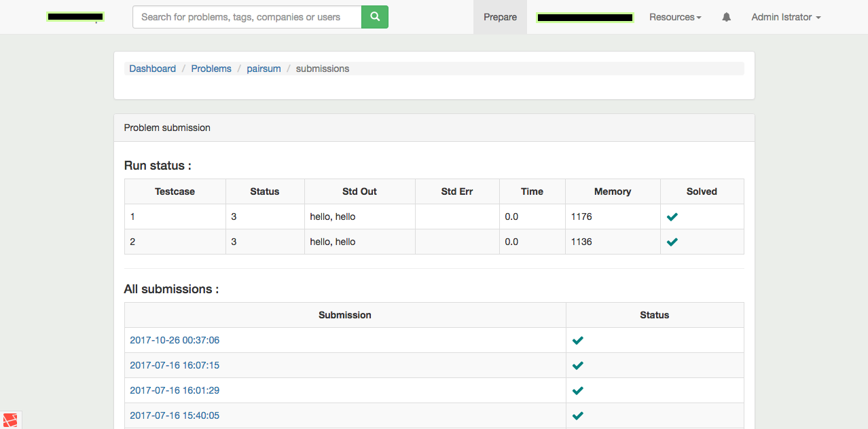Viewport: 868px width, 429px height.
Task: Open submission 2017-07-16 16:07:15
Action: click(175, 365)
